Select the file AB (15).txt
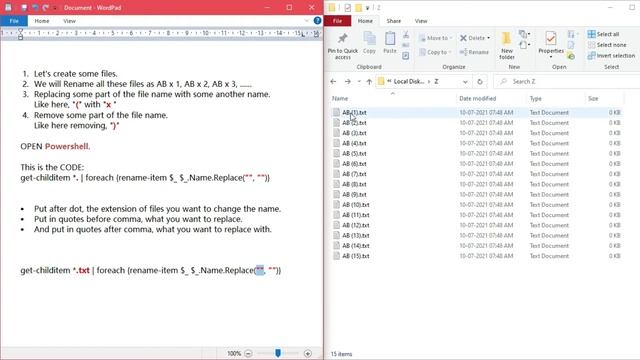Screen dimensions: 640x360 coord(356,256)
